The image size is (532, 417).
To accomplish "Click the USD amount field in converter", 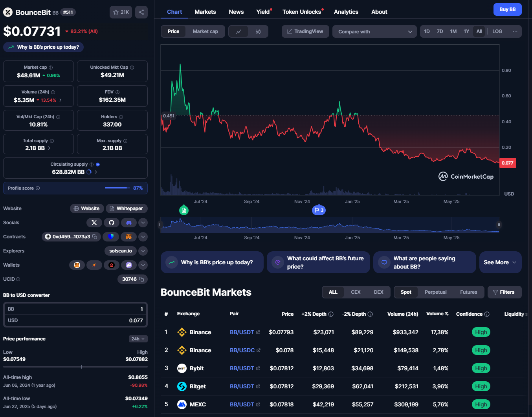I will (x=75, y=320).
